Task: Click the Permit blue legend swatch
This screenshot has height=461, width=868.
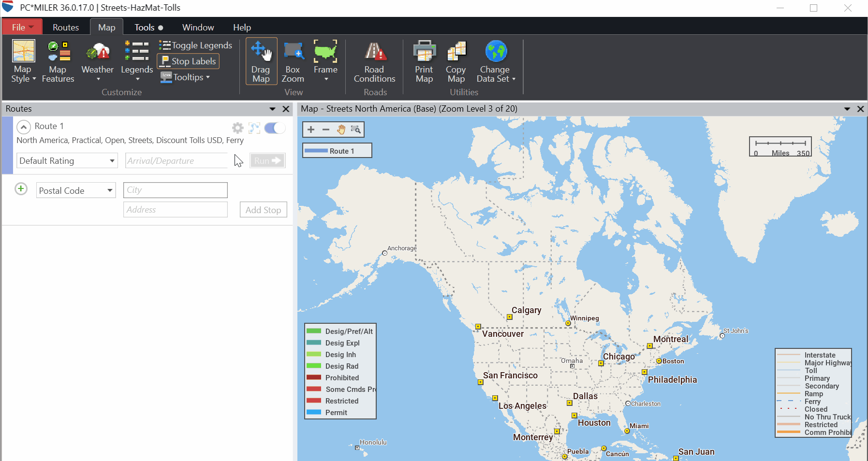Action: [314, 412]
